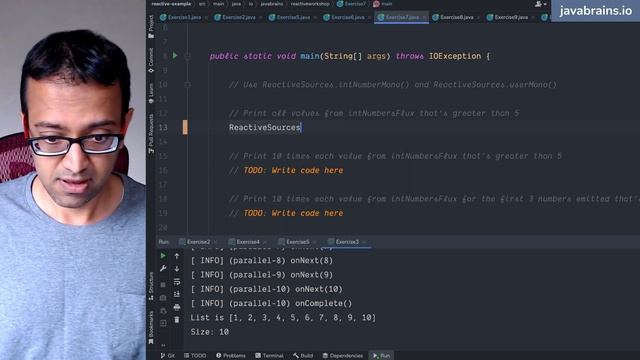Click main method breadcrumb
This screenshot has width=640, height=360.
[x=382, y=4]
